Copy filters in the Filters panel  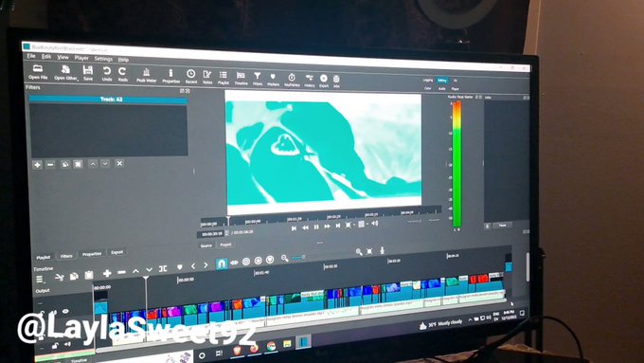pyautogui.click(x=65, y=164)
